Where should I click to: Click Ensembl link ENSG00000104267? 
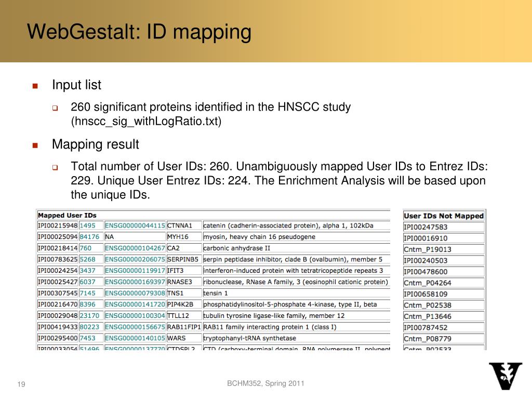pos(135,248)
